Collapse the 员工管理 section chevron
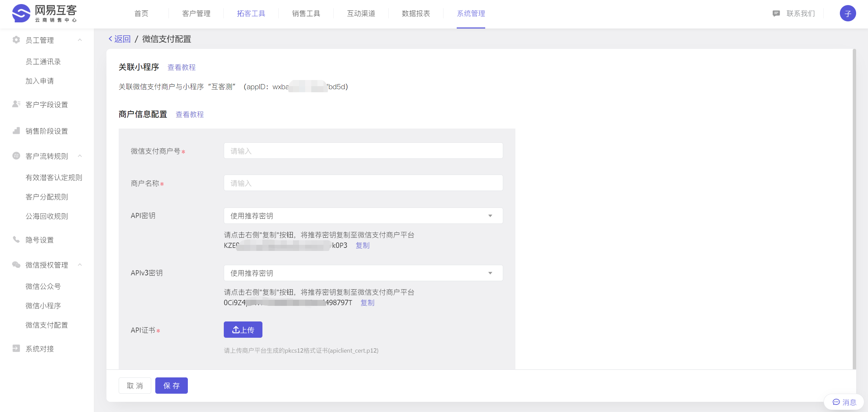Screen dimensions: 868x412 [80, 40]
